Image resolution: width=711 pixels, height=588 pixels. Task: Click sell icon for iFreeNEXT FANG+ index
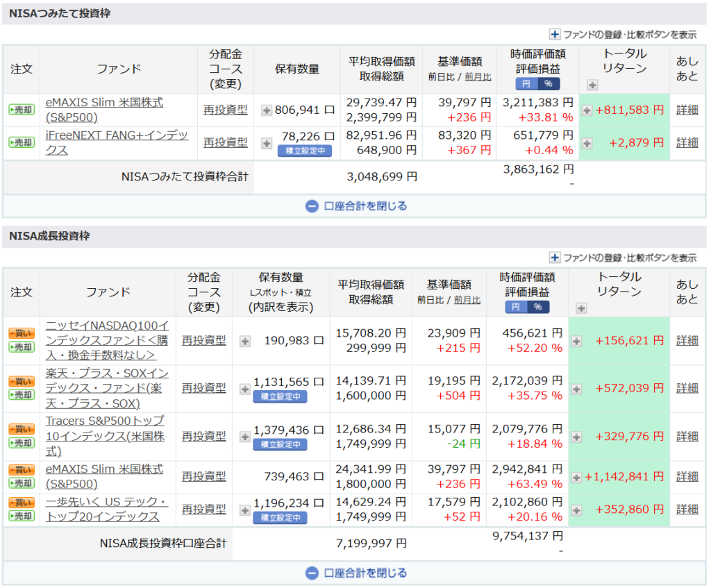tap(21, 142)
